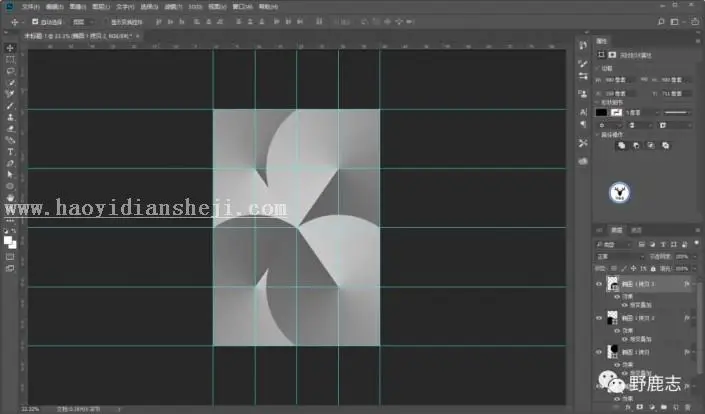Select the Lasso tool
The height and width of the screenshot is (414, 705).
point(10,71)
